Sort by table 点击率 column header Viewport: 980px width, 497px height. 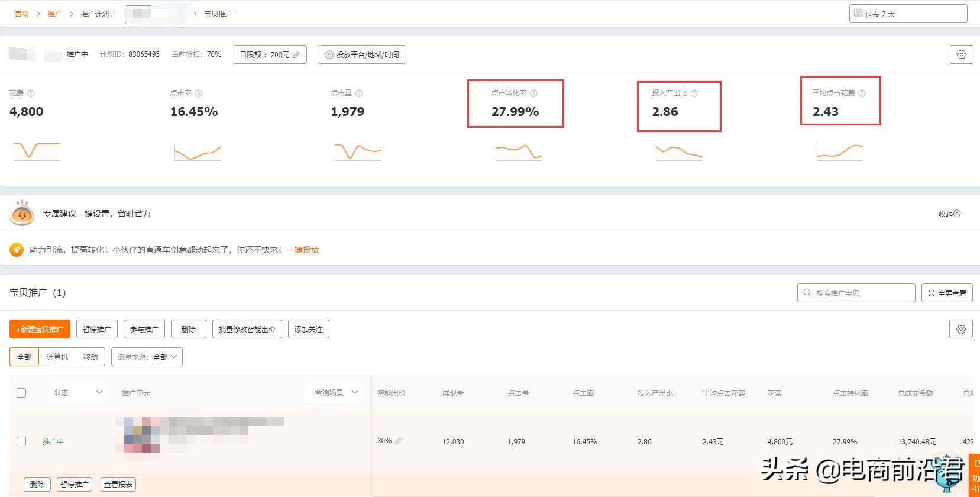[583, 393]
